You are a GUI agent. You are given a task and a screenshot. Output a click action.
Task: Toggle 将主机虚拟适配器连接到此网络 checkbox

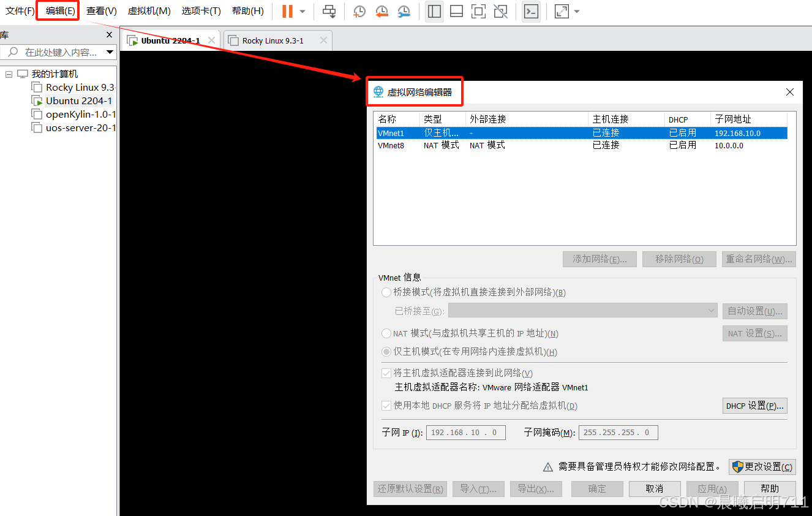click(386, 373)
